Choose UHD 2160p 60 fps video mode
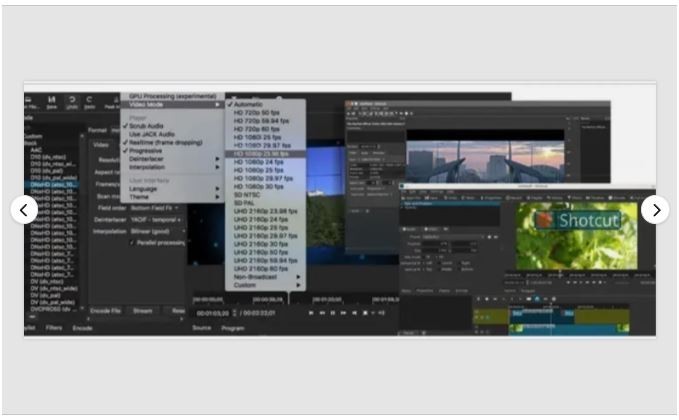 coord(261,268)
